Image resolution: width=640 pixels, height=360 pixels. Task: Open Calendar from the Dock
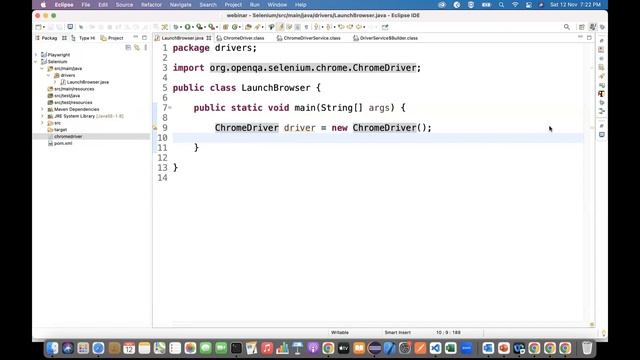[129, 348]
